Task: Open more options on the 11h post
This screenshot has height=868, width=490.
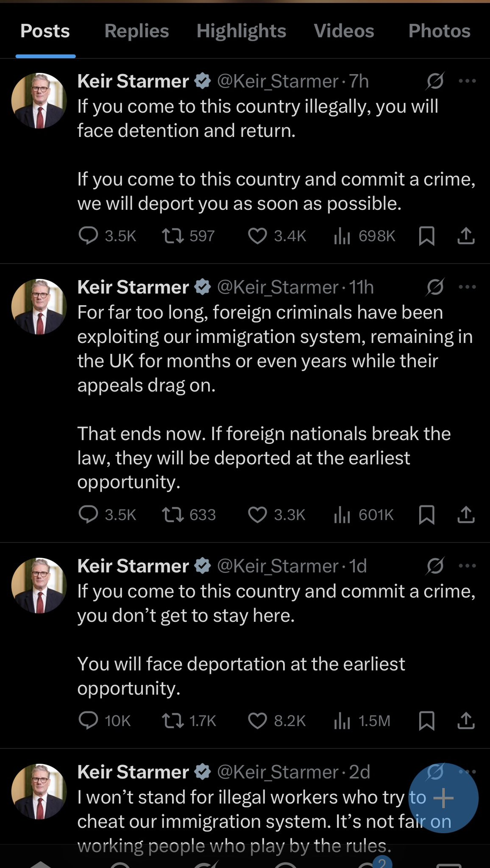Action: click(467, 287)
